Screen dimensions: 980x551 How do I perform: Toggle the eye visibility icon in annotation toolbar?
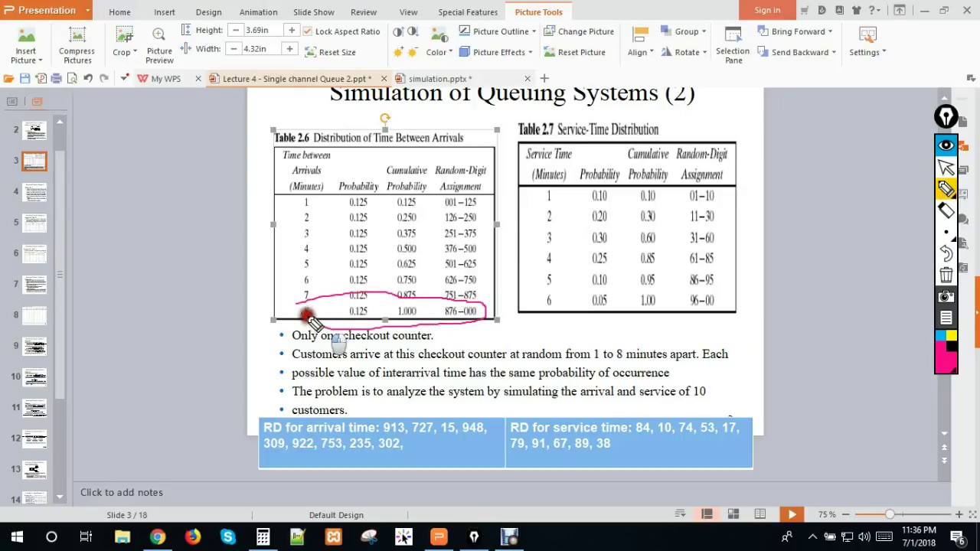[946, 145]
